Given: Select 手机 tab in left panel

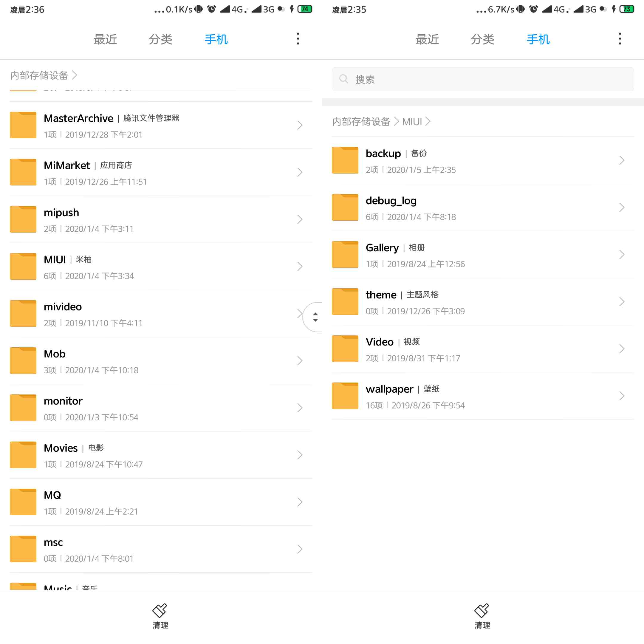Looking at the screenshot, I should 216,39.
